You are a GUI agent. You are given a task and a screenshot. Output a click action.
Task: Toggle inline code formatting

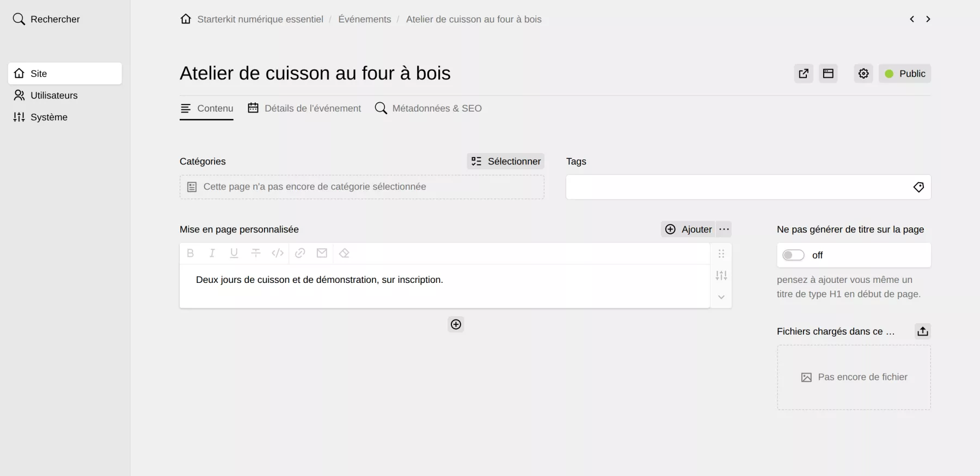click(x=278, y=253)
